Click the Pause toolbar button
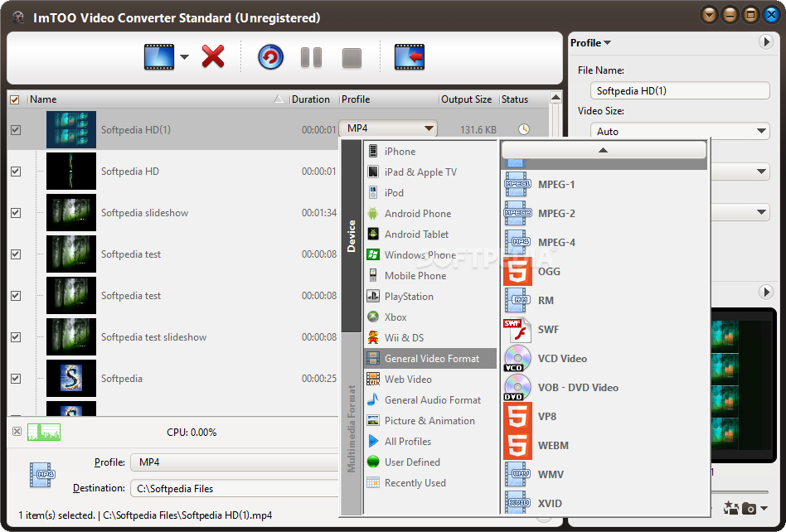This screenshot has width=786, height=532. click(x=311, y=58)
